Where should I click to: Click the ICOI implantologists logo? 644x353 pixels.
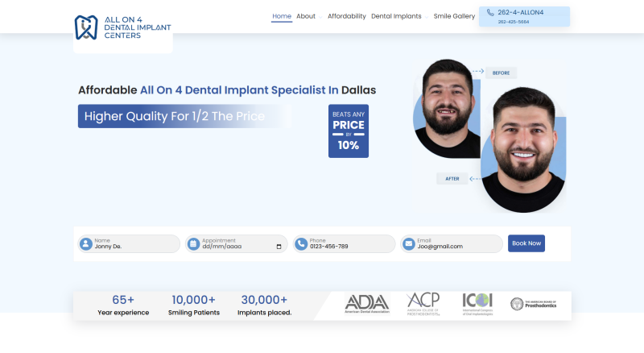tap(477, 303)
